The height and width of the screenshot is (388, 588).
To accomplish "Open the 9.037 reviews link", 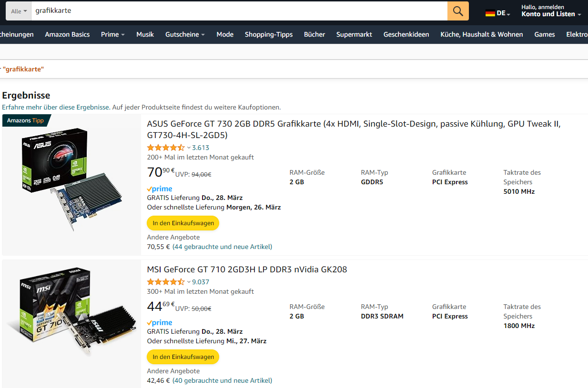I will click(201, 282).
